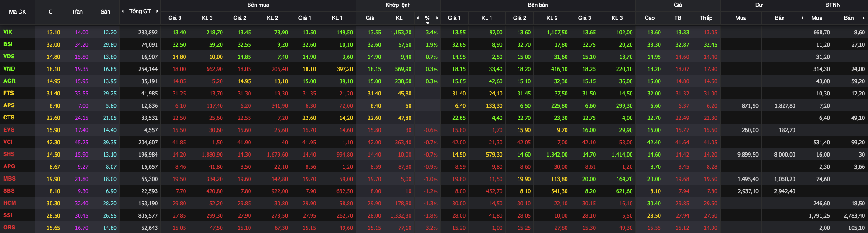Click the Tổng GT column header

[x=140, y=11]
